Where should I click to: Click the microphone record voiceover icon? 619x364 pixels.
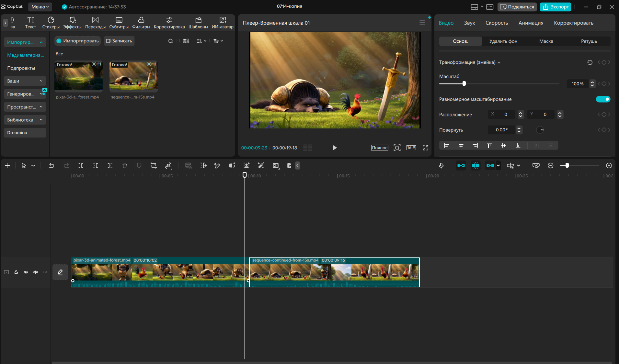point(441,166)
